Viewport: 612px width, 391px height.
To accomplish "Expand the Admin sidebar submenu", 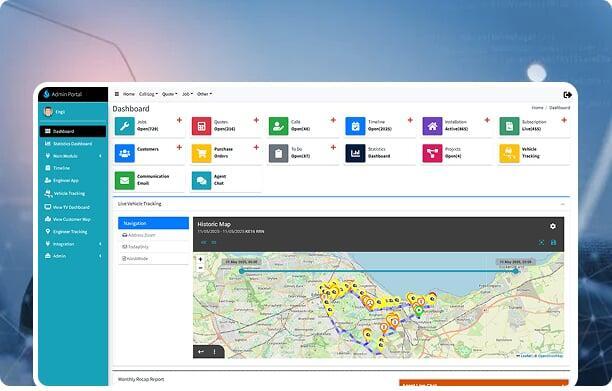I will point(73,256).
